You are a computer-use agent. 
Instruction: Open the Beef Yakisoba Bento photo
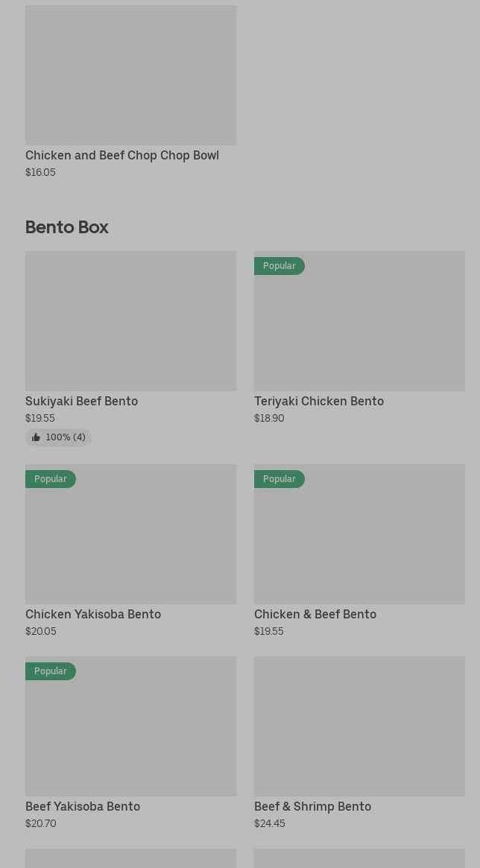click(x=130, y=734)
